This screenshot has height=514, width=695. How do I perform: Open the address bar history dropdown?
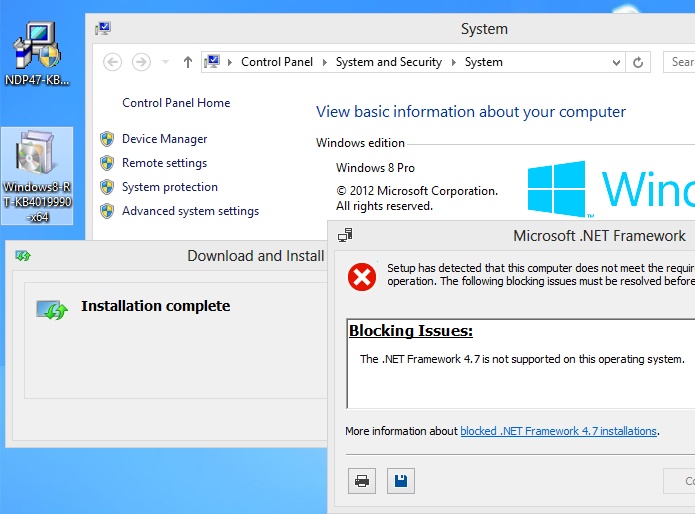(x=616, y=62)
